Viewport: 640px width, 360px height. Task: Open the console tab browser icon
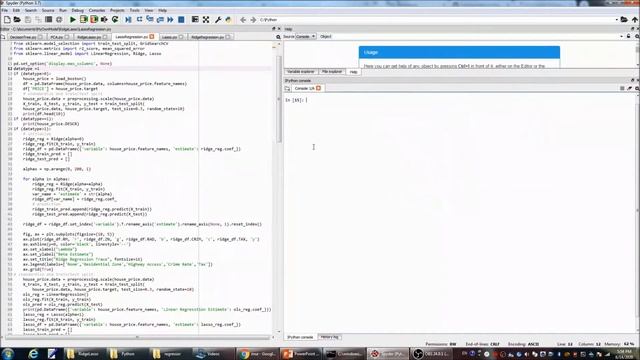coord(287,88)
